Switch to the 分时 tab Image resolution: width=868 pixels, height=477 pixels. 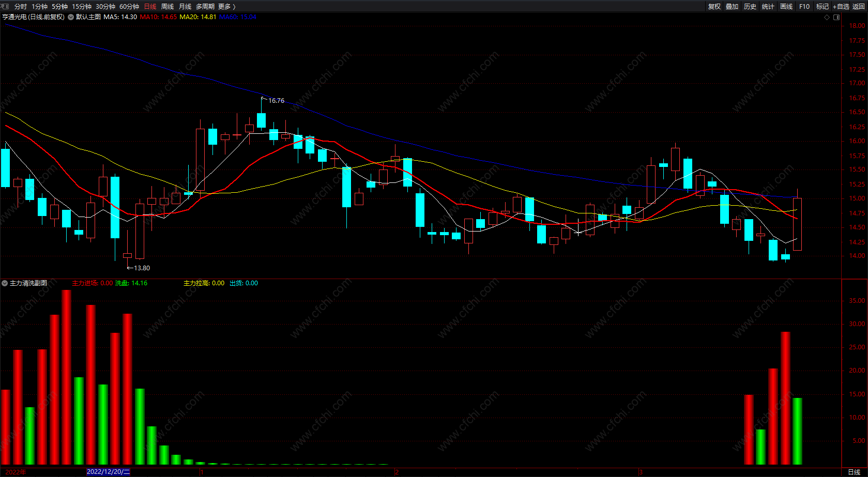coord(21,7)
